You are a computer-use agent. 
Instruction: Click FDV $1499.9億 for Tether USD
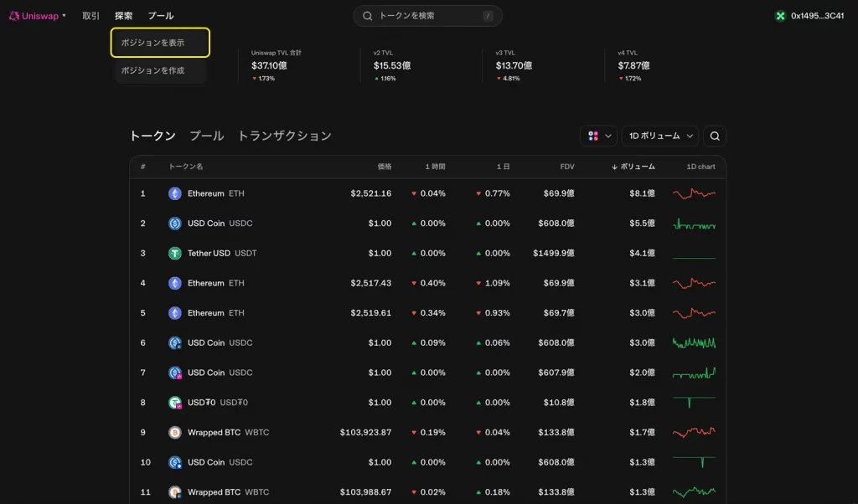tap(554, 253)
